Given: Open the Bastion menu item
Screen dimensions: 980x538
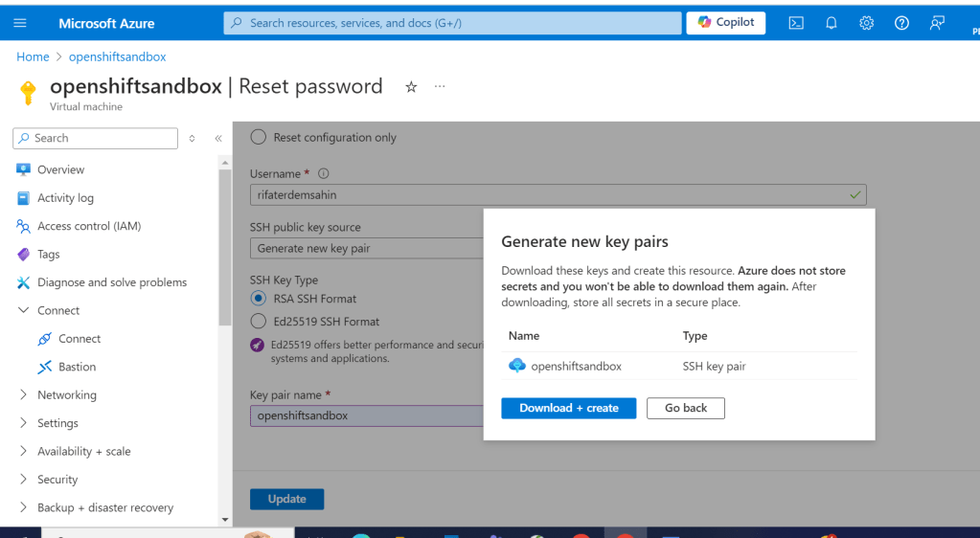Looking at the screenshot, I should tap(78, 367).
